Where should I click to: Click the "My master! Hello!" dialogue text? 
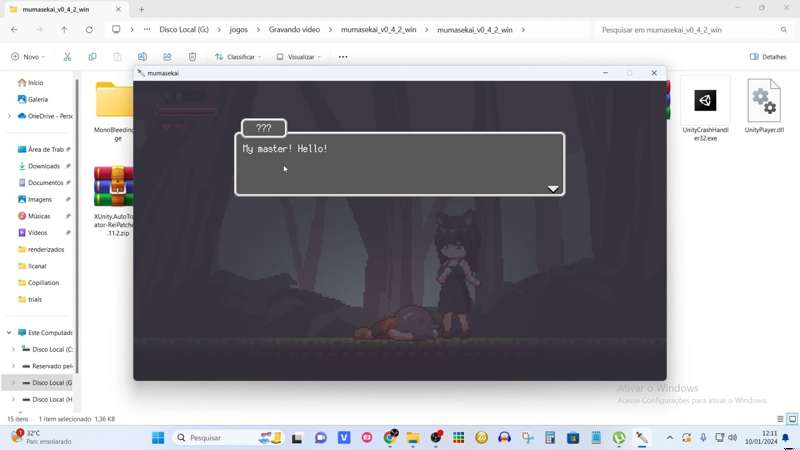click(x=285, y=148)
